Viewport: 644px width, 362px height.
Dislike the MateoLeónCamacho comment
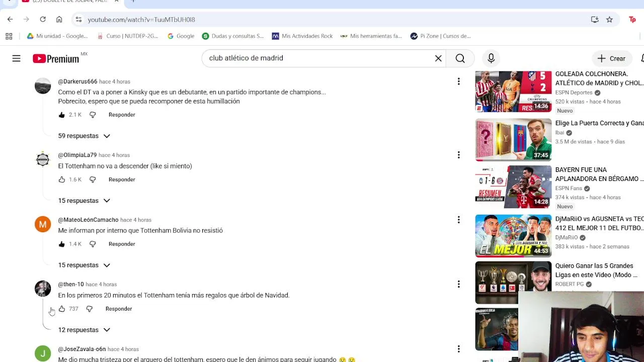[93, 244]
